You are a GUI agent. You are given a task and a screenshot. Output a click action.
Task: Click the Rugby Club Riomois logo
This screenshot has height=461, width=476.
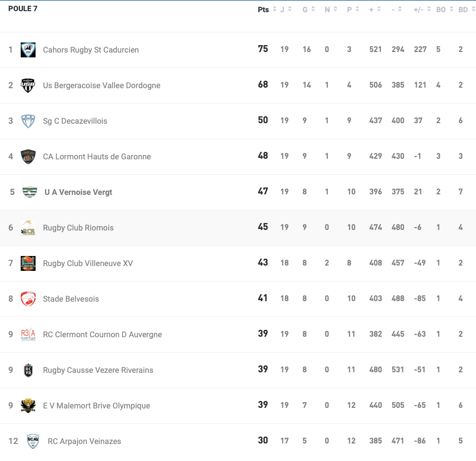[28, 228]
